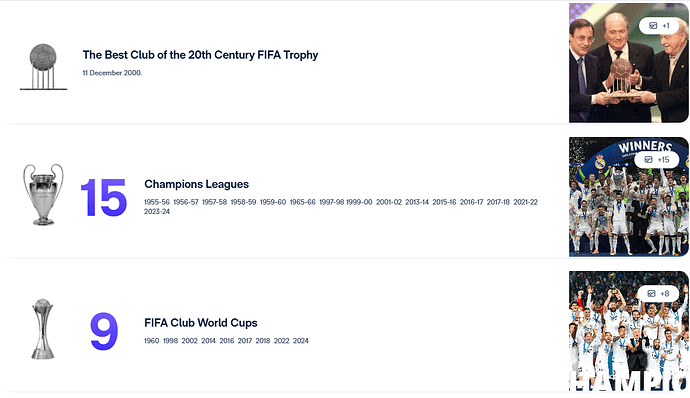Click the 20th Century FIFA Trophy icon
The width and height of the screenshot is (690, 398).
[43, 67]
